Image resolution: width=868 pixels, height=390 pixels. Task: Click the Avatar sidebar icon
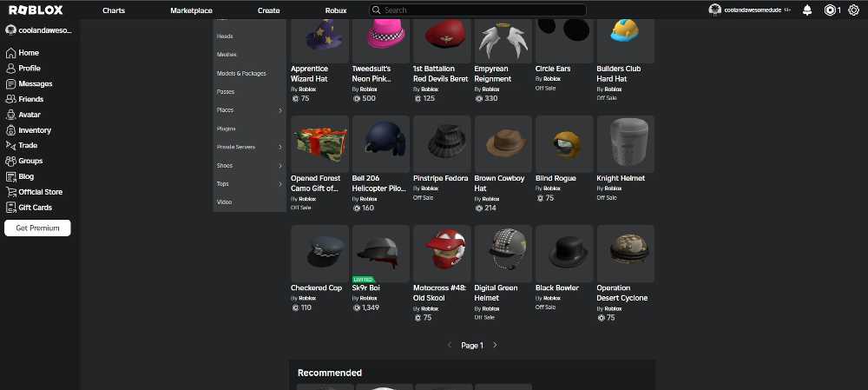tap(10, 115)
